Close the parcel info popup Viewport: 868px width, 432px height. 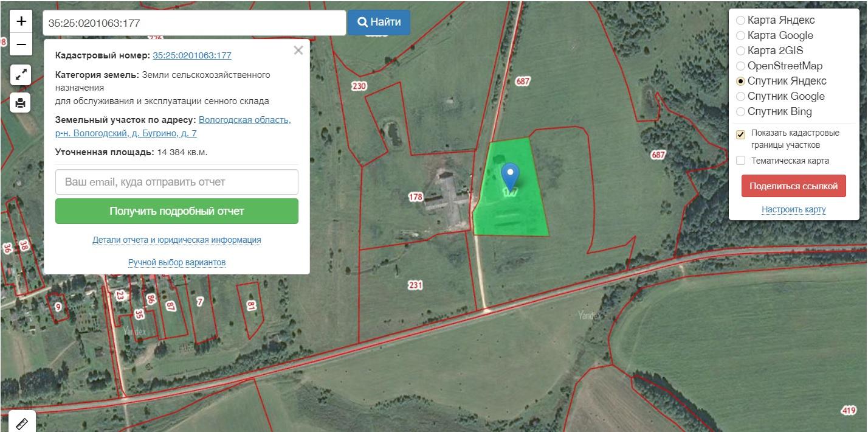tap(298, 51)
